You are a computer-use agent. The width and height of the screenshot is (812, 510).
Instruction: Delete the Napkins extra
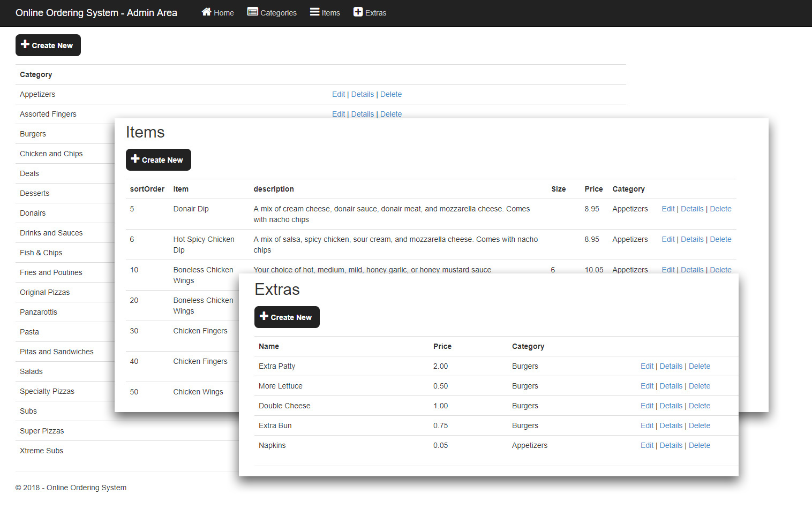click(x=700, y=445)
